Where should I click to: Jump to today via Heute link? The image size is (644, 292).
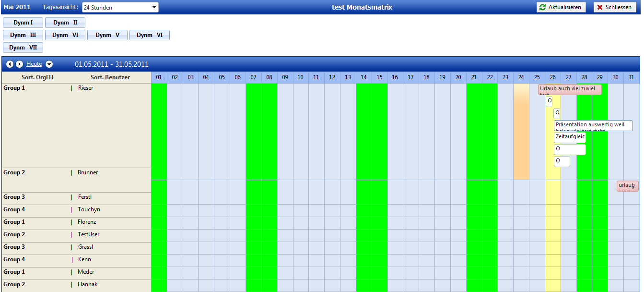click(34, 64)
